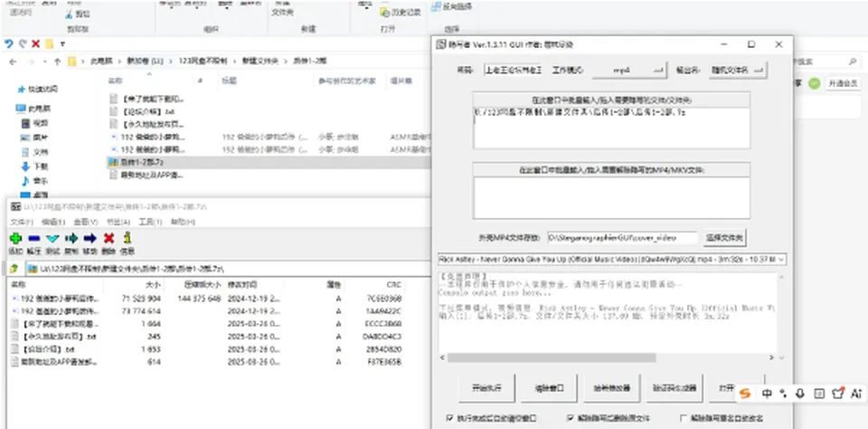Click the Ai icon on the IME bar
Image resolution: width=868 pixels, height=429 pixels.
point(856,394)
